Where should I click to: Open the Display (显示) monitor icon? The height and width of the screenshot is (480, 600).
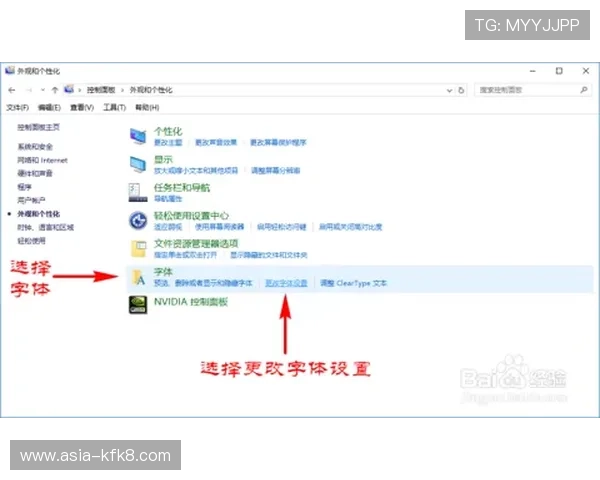coord(138,165)
